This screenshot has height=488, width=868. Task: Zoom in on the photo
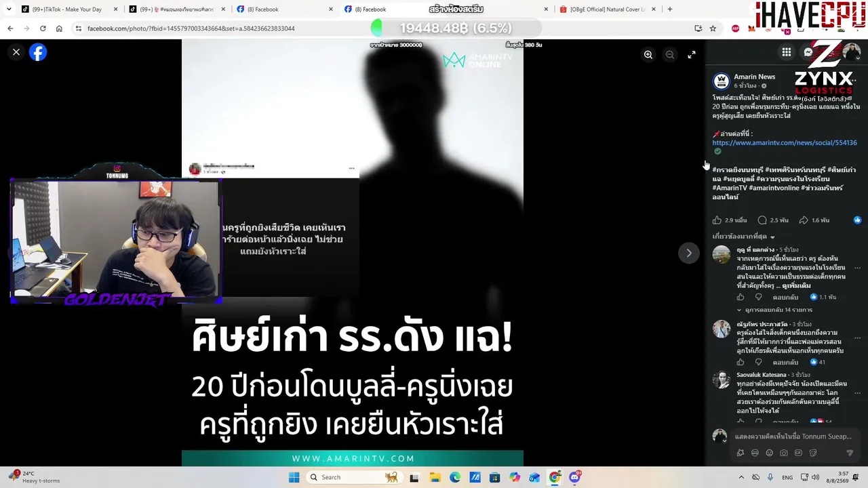click(648, 55)
